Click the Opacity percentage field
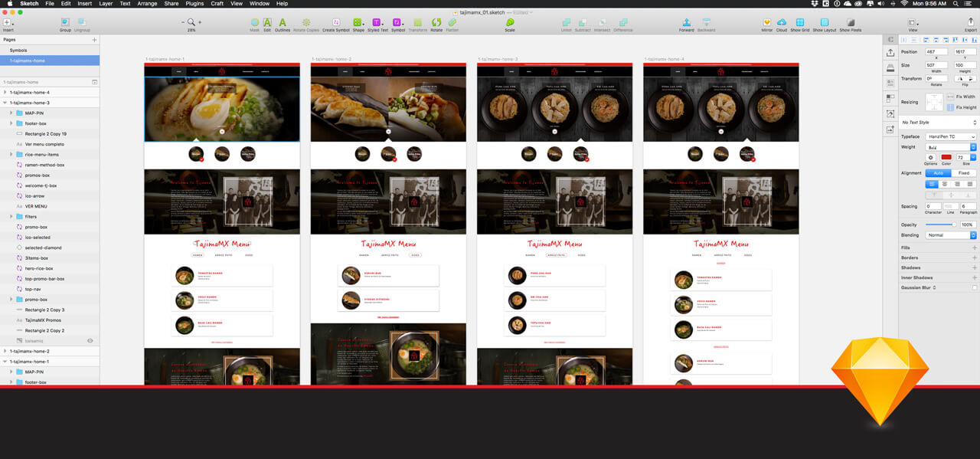This screenshot has height=459, width=980. [x=968, y=225]
